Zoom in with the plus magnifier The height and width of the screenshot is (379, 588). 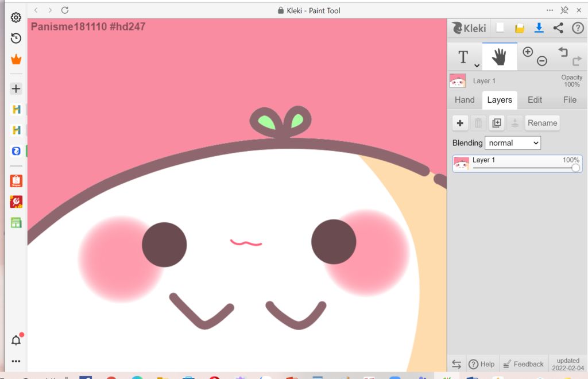[528, 52]
